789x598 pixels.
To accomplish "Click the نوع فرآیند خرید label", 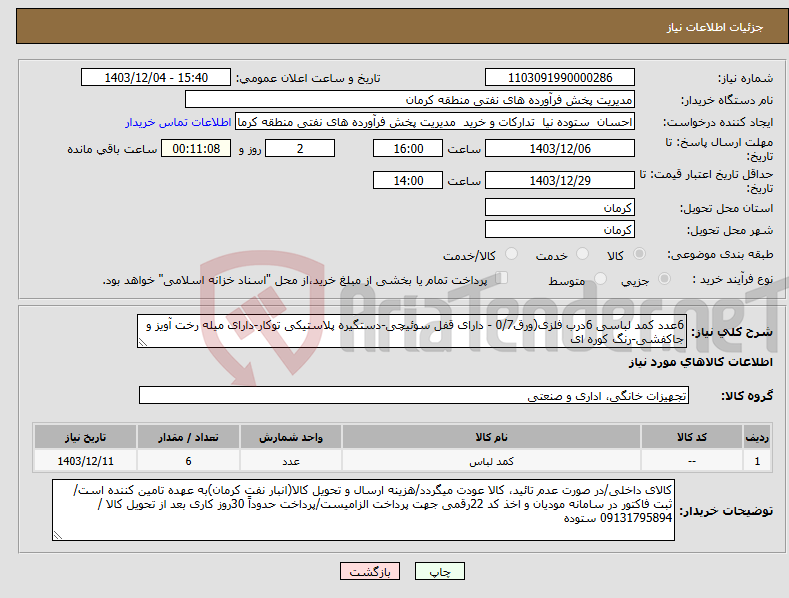I will pos(733,279).
